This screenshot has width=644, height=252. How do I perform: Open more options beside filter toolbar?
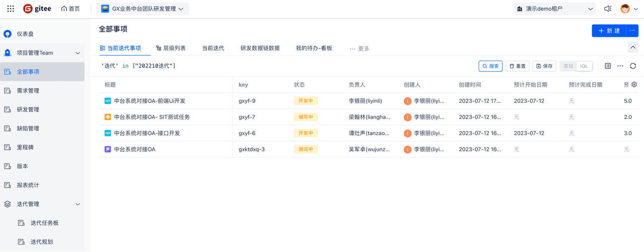pyautogui.click(x=620, y=66)
